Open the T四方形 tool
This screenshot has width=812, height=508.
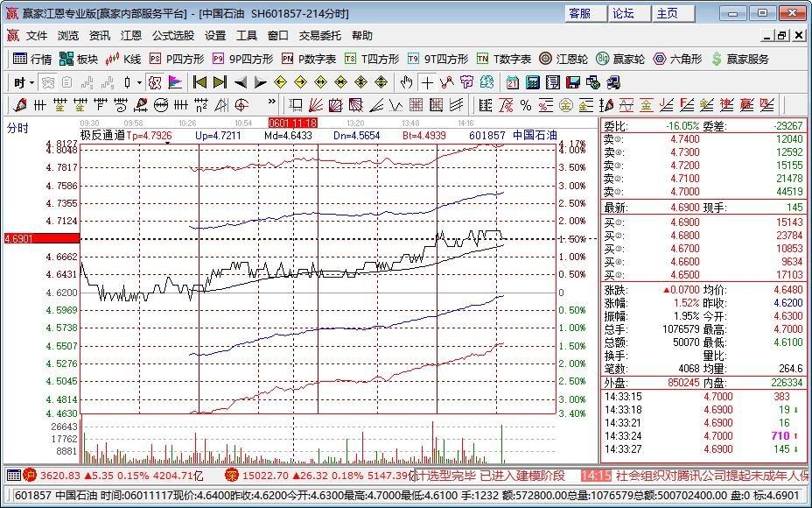click(x=372, y=59)
